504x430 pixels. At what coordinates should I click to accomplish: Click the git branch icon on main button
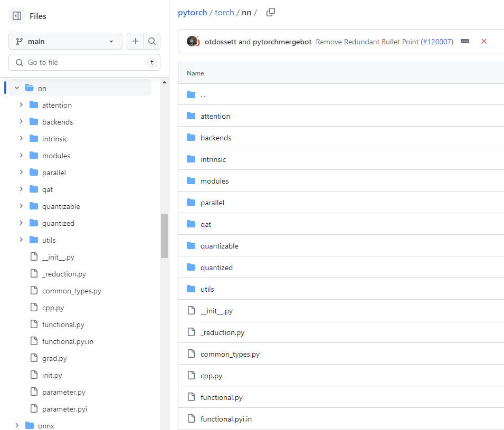(20, 41)
